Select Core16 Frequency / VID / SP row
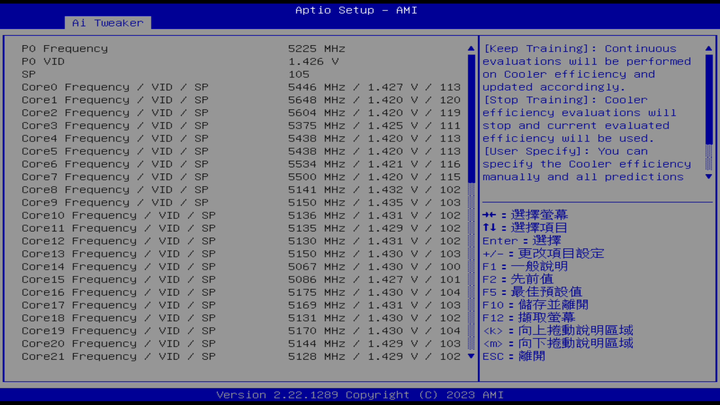 click(241, 292)
